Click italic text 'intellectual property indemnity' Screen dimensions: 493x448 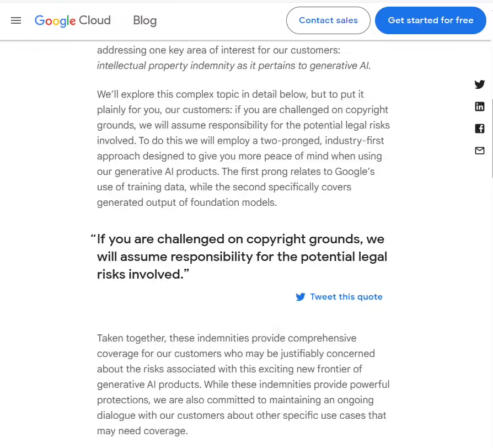(165, 66)
